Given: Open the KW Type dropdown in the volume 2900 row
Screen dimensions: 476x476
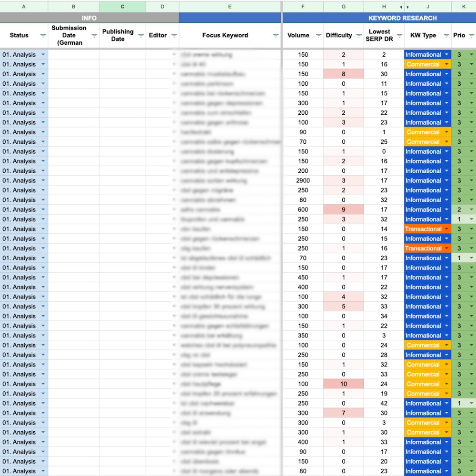Looking at the screenshot, I should point(446,180).
